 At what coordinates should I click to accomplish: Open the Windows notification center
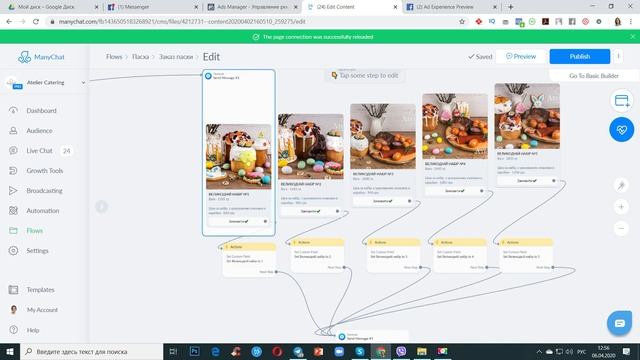tap(627, 351)
